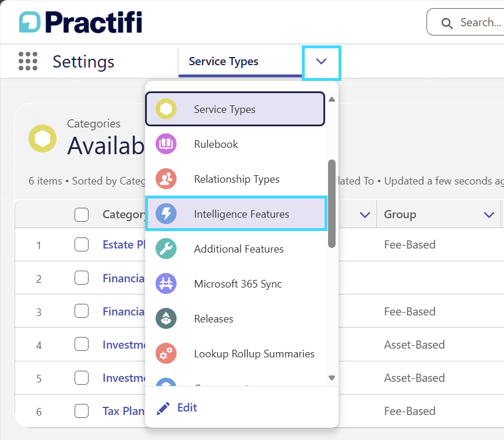Check the row 5 Investment checkbox
This screenshot has width=504, height=440.
(x=82, y=378)
